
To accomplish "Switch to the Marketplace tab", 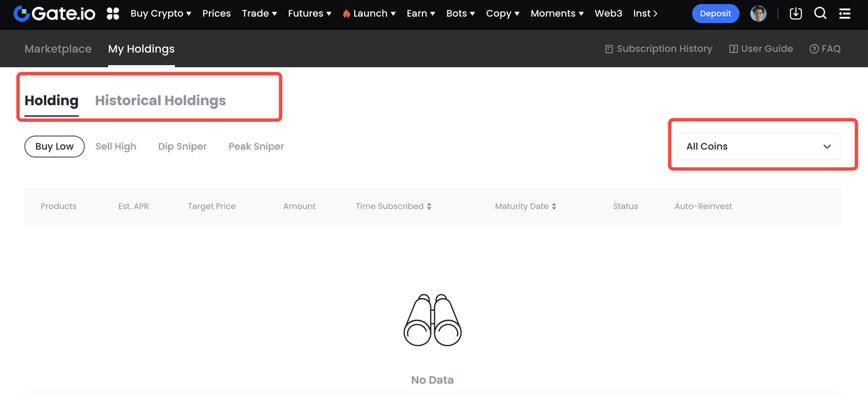I will (58, 49).
